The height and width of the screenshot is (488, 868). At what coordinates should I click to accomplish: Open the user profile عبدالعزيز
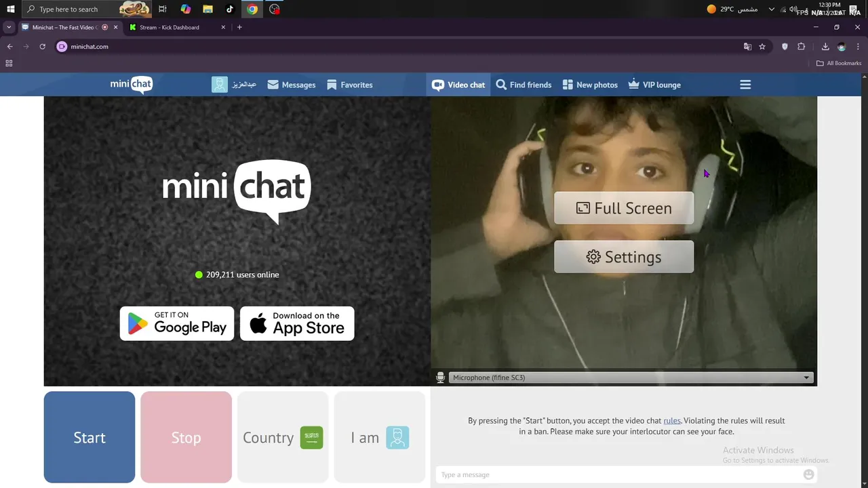(x=234, y=85)
